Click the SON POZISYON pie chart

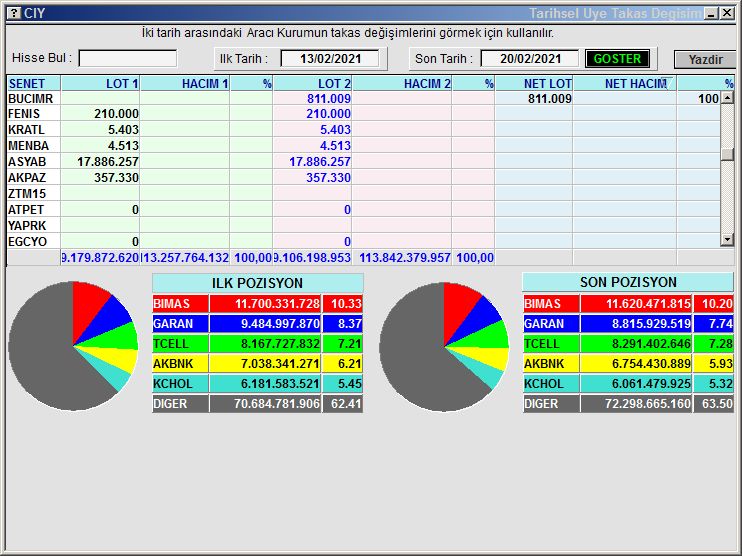click(x=444, y=347)
